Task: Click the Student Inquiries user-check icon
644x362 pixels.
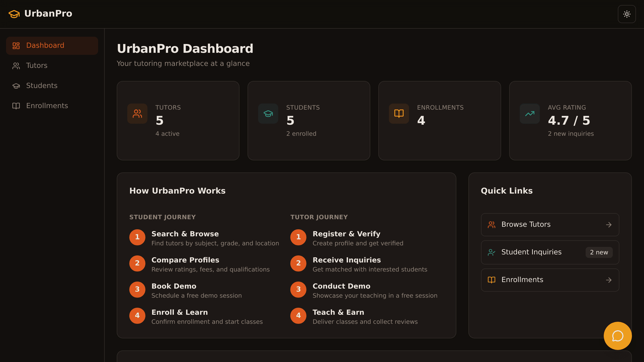Action: tap(492, 252)
